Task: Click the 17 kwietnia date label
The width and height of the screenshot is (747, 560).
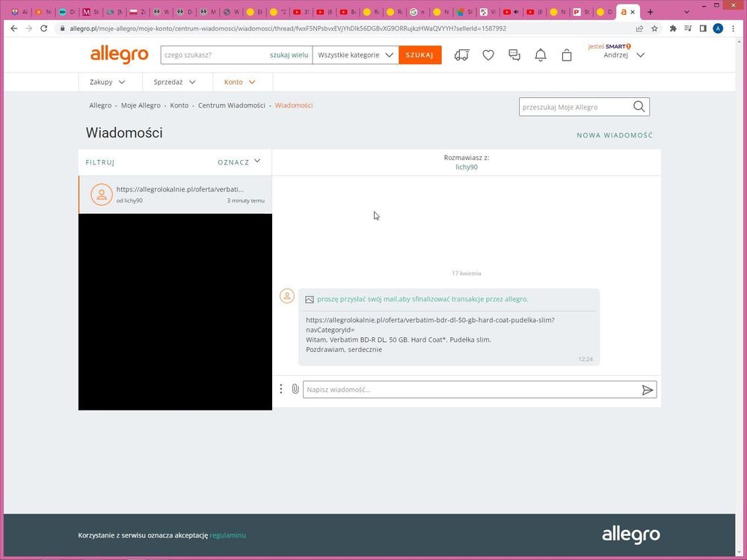Action: pyautogui.click(x=467, y=274)
